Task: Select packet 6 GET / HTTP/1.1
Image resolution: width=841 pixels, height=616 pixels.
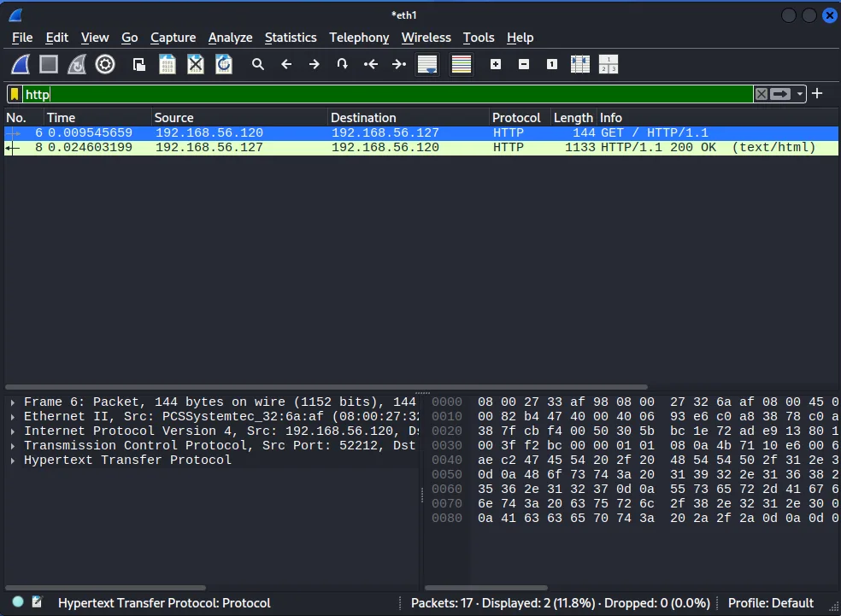Action: [x=421, y=133]
